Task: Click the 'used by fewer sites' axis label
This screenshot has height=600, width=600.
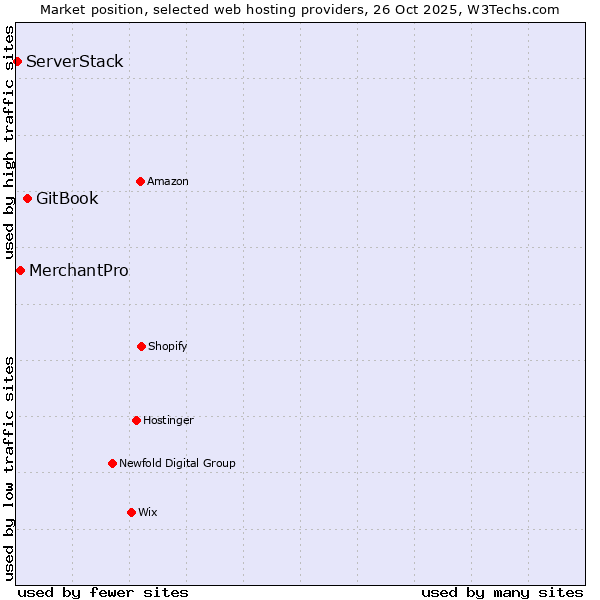Action: (103, 592)
